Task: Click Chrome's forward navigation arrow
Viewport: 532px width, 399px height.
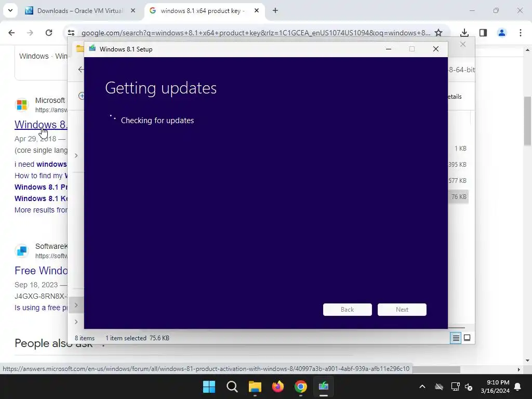Action: point(30,33)
